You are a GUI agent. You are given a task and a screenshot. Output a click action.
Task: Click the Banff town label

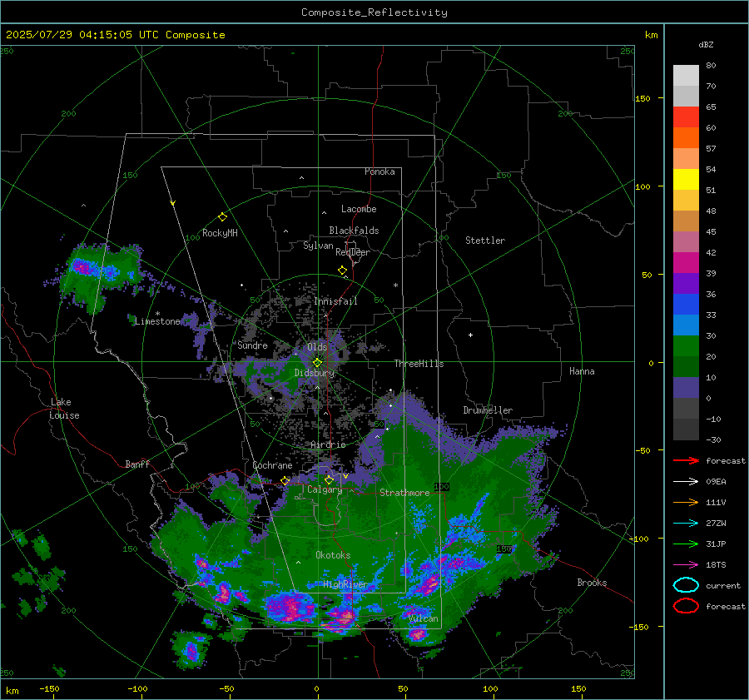coord(137,464)
